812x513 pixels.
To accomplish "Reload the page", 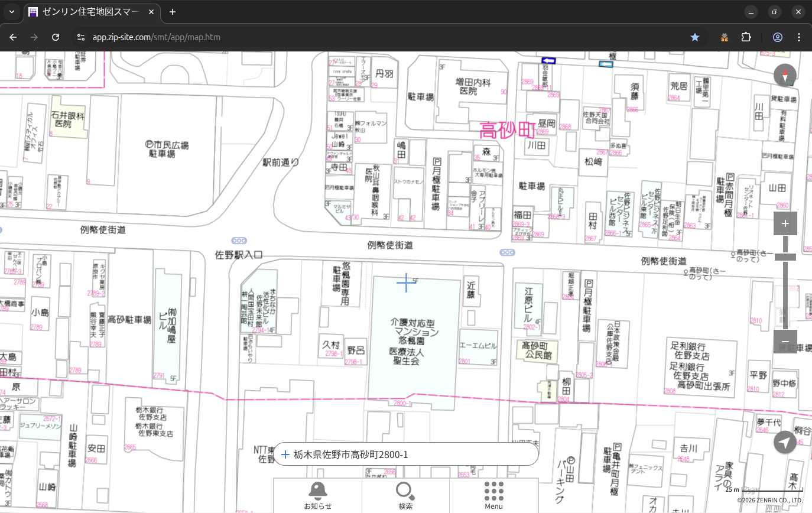I will (x=56, y=37).
